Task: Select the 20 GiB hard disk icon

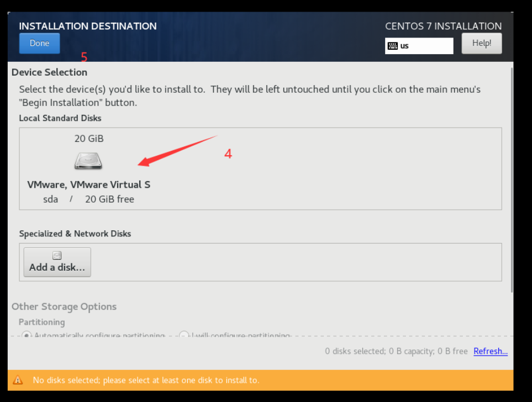Action: click(88, 161)
